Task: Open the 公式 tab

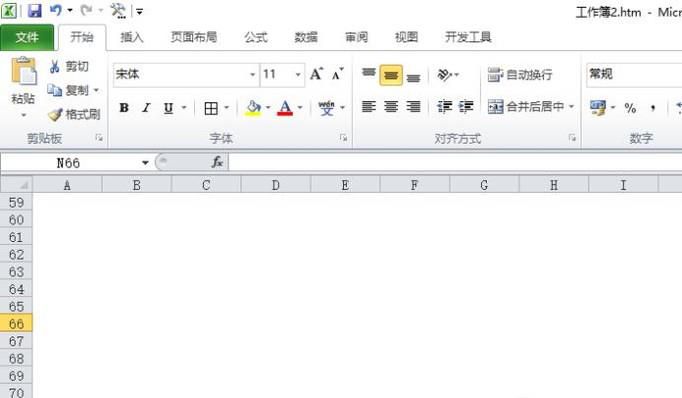Action: pos(256,37)
